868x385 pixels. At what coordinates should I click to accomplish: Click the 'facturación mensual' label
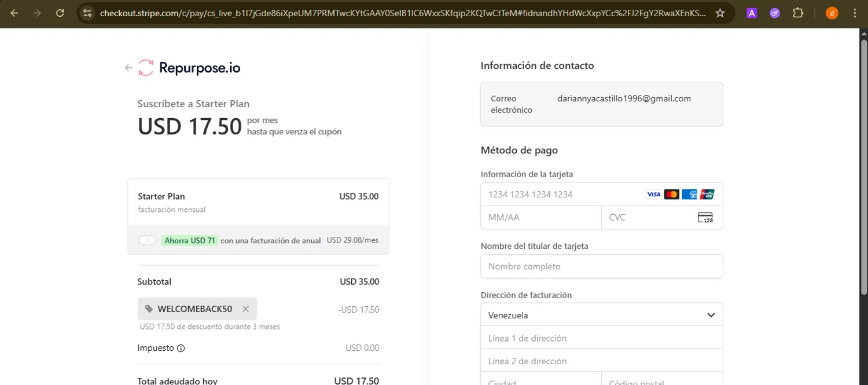[x=171, y=210]
